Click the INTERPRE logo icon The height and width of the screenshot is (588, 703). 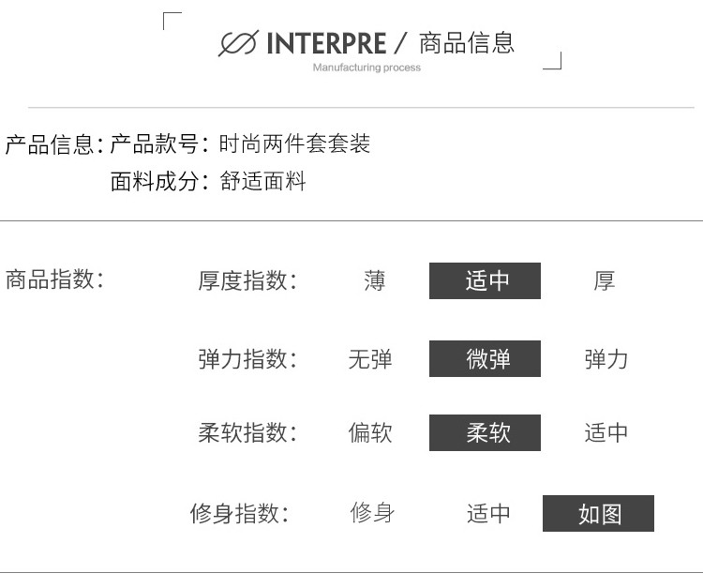tap(238, 43)
